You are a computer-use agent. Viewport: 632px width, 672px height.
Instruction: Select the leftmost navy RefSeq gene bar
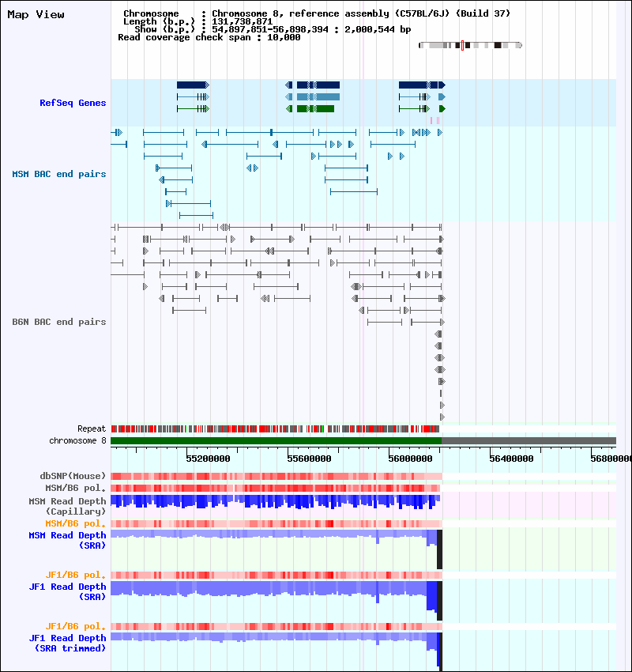tap(193, 85)
